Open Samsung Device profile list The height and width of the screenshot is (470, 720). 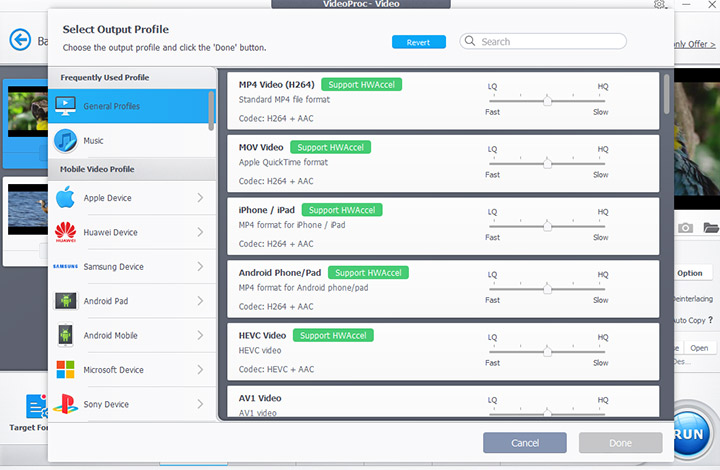tap(132, 266)
